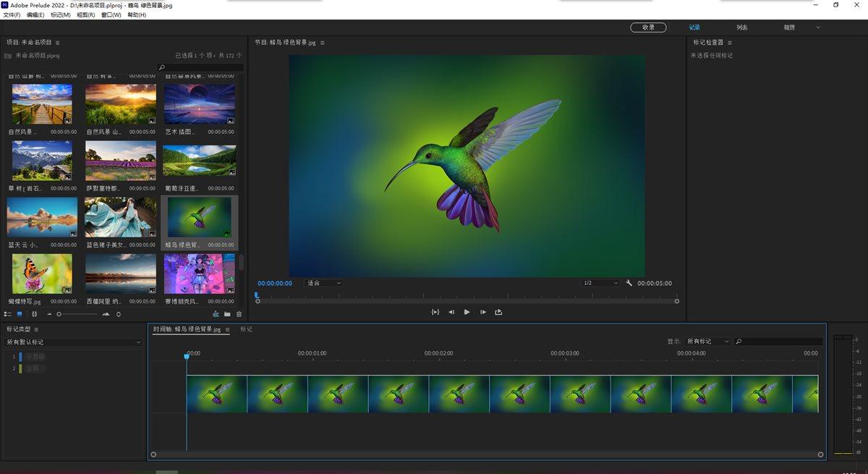
Task: Select the butterfly 蝴蝶特写.jpg thumbnail
Action: coord(42,274)
